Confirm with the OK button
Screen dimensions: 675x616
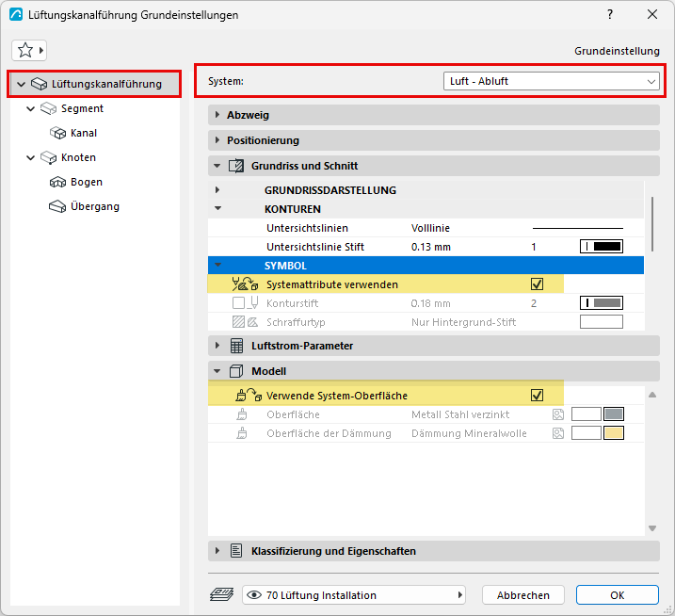618,595
